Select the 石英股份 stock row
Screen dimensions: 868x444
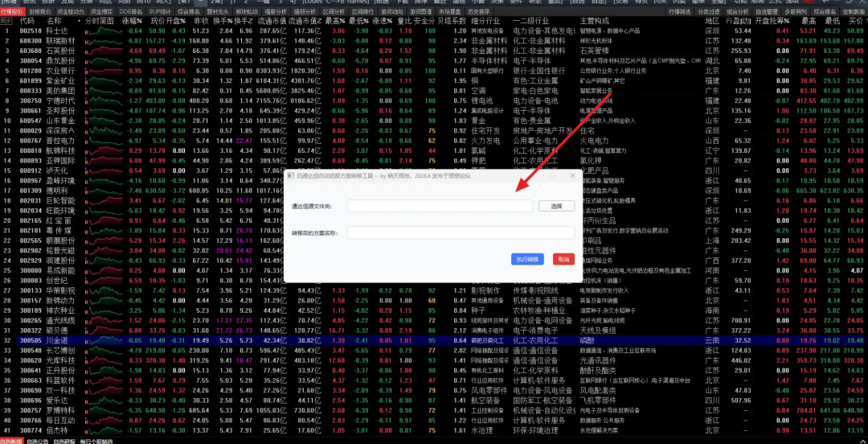[x=434, y=51]
